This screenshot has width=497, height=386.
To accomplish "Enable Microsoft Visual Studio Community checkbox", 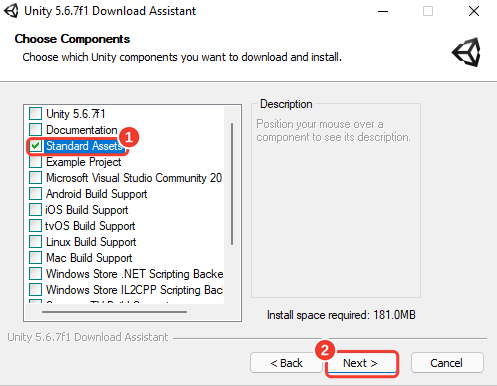I will tap(35, 178).
